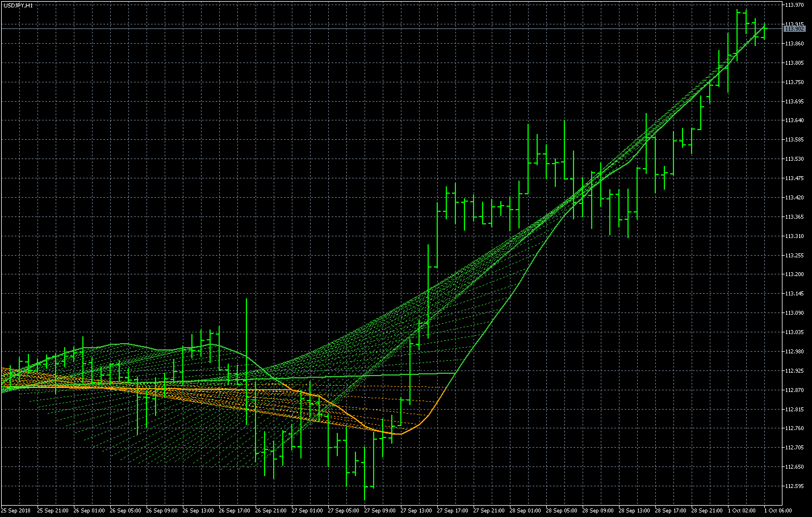Select the 28 Sep 13:00 time label

[x=634, y=511]
